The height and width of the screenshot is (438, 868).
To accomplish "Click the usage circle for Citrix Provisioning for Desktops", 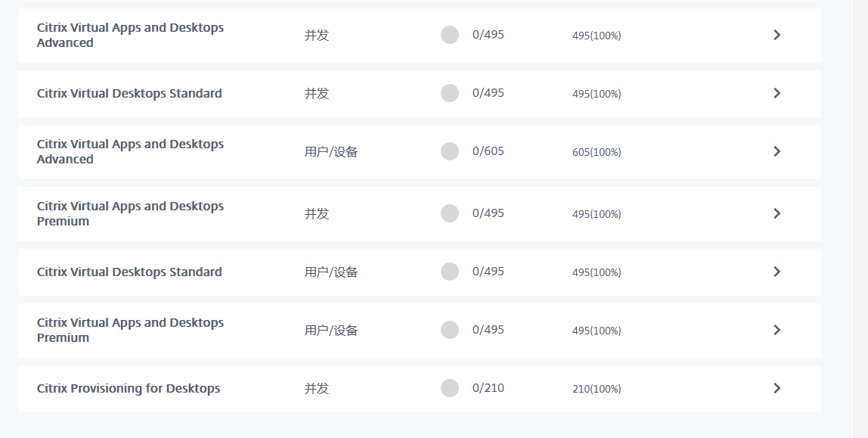I will click(x=450, y=388).
